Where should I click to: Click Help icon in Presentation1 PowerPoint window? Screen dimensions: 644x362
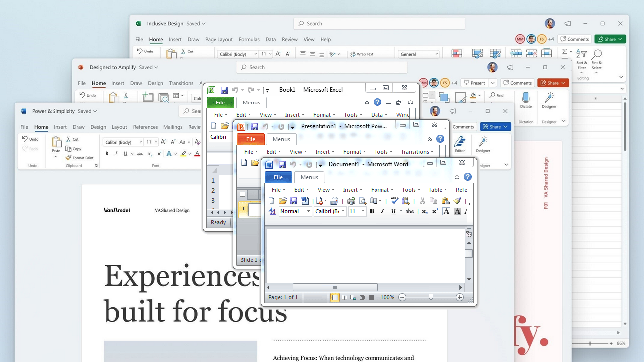coord(440,139)
